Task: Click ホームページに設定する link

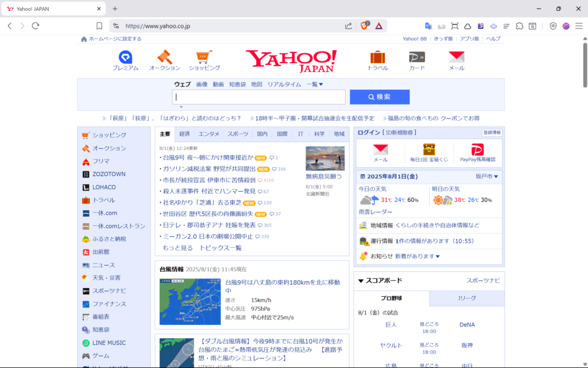Action: pos(115,39)
